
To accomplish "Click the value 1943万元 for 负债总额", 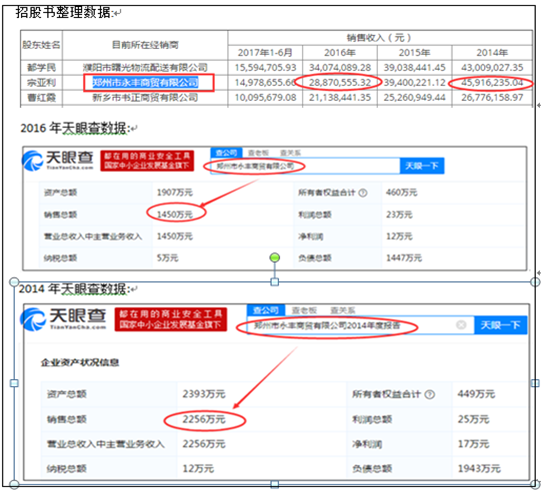I will (479, 469).
